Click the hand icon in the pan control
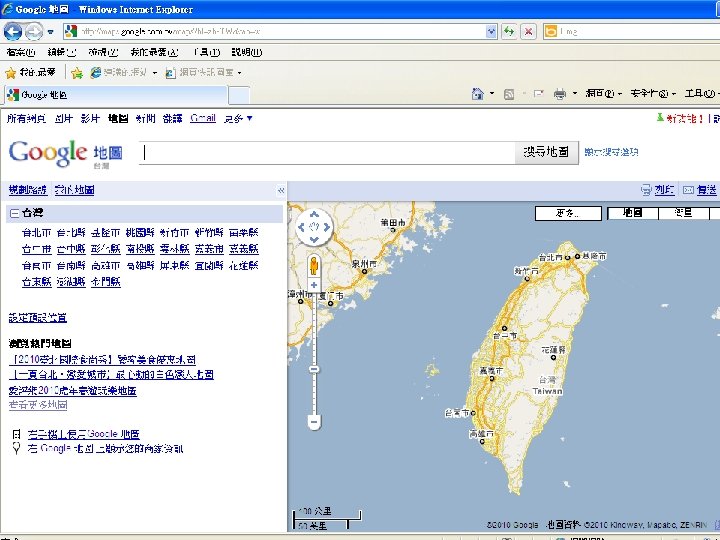Viewport: 720px width, 540px height. pyautogui.click(x=314, y=227)
